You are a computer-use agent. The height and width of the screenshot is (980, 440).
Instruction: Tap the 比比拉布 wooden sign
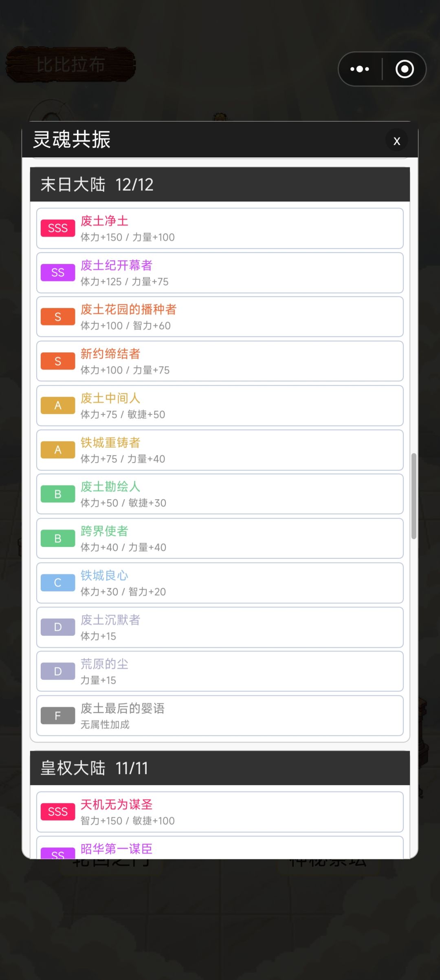(70, 64)
